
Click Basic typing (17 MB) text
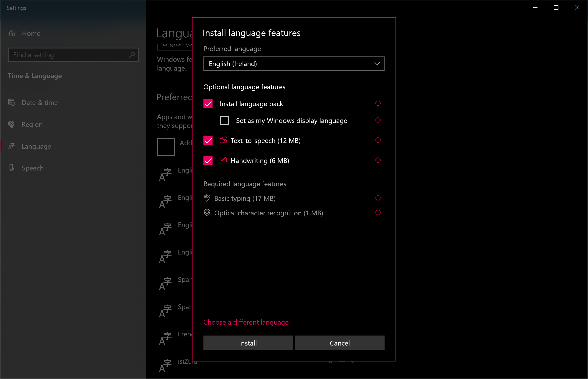(245, 198)
